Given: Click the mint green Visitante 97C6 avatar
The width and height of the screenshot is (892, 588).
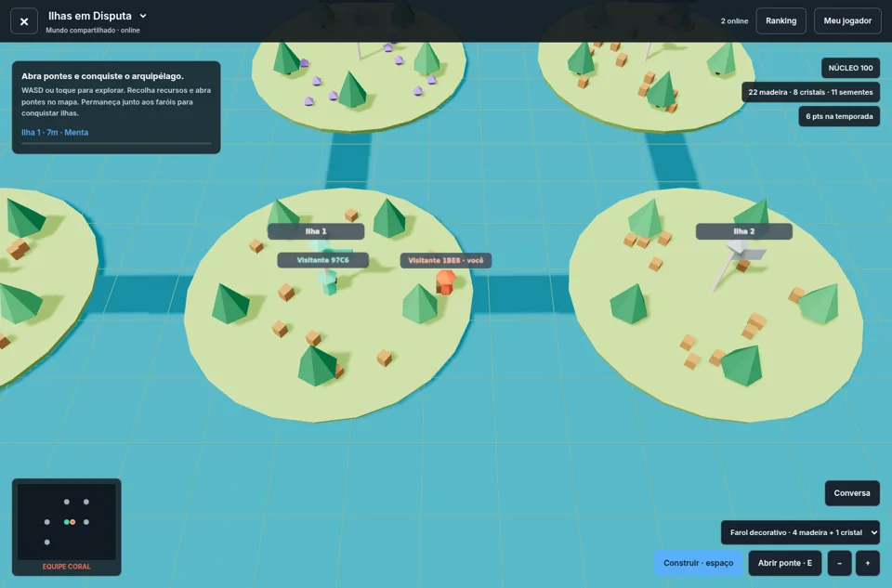Looking at the screenshot, I should point(328,282).
